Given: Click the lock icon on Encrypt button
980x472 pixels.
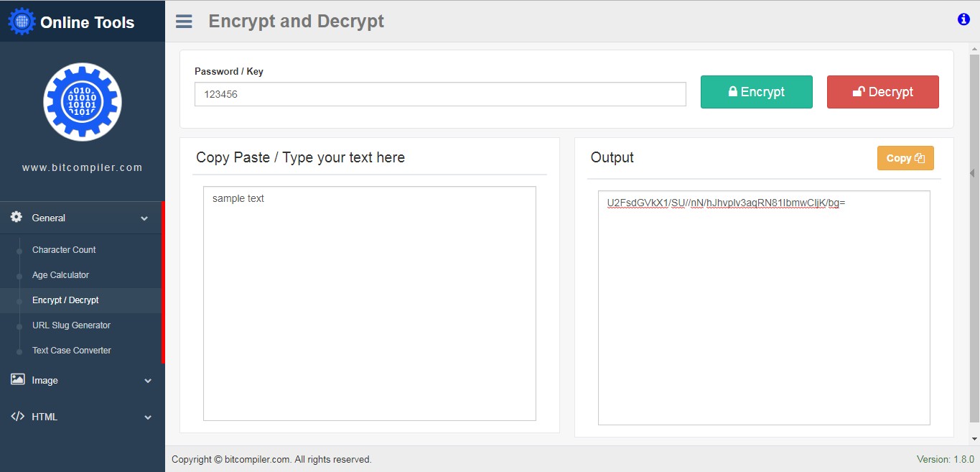Looking at the screenshot, I should point(732,91).
